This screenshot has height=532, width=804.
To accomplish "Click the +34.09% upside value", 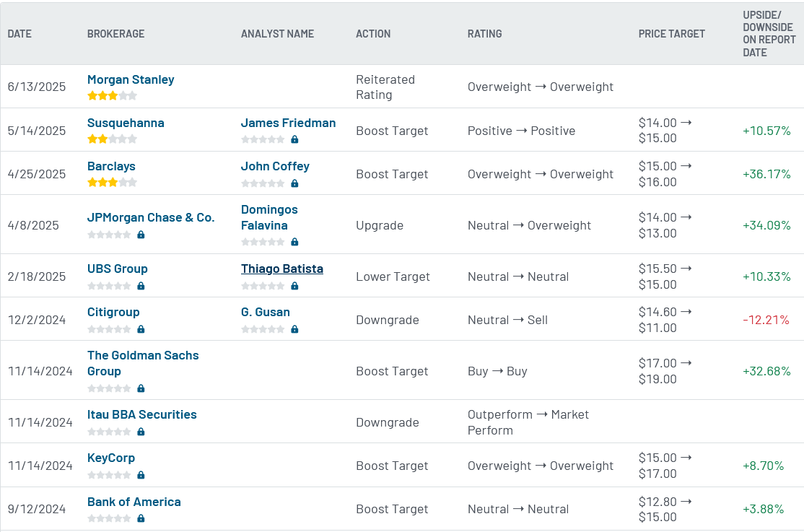I will pyautogui.click(x=766, y=225).
